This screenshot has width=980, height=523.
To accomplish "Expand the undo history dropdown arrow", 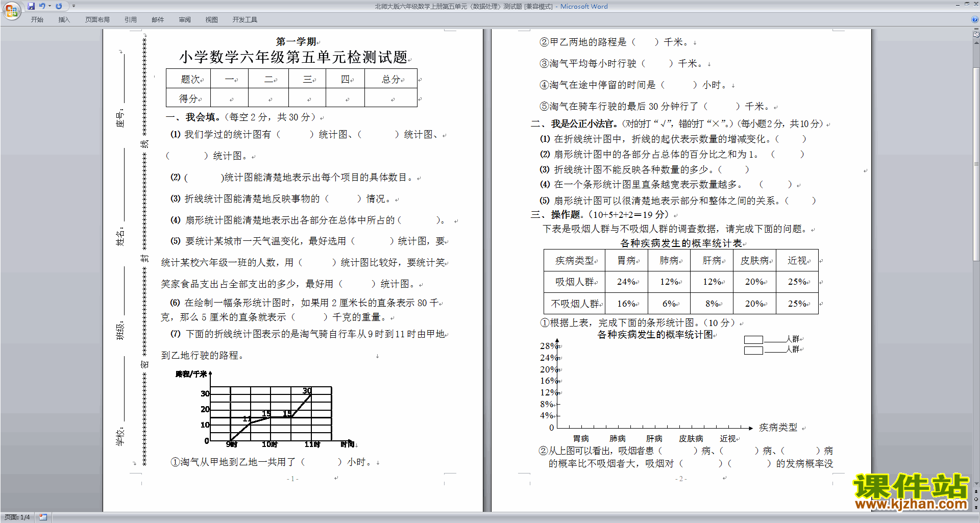I will pos(50,6).
